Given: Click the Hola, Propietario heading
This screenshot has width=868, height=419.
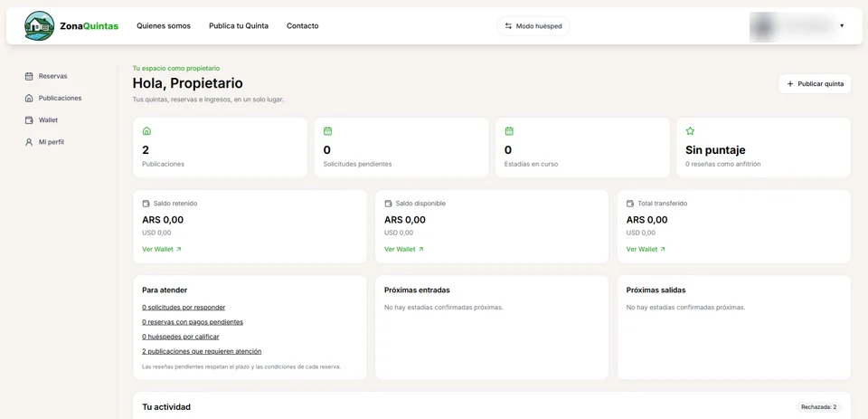Looking at the screenshot, I should coord(188,83).
